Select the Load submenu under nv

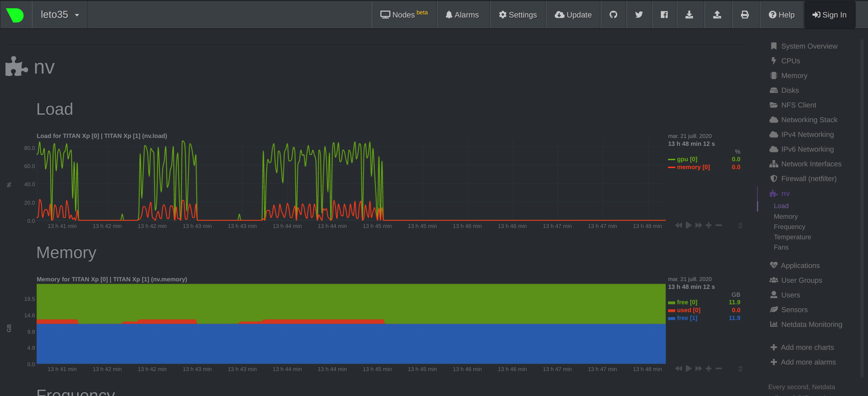(x=781, y=206)
